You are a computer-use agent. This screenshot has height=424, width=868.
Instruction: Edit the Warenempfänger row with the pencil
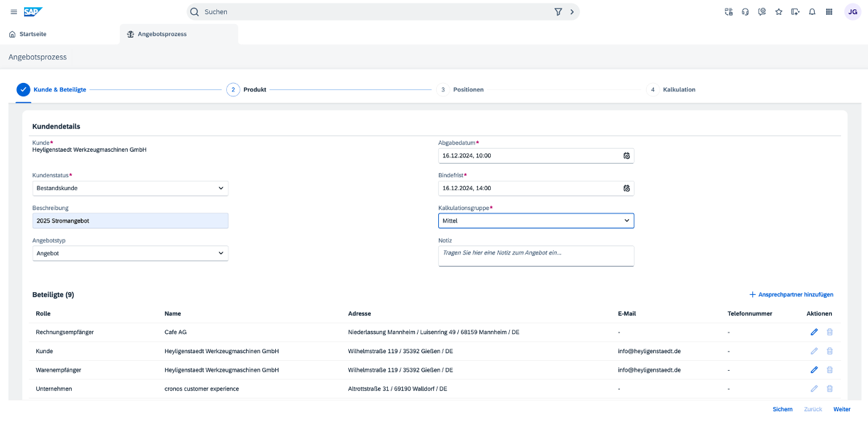coord(814,370)
